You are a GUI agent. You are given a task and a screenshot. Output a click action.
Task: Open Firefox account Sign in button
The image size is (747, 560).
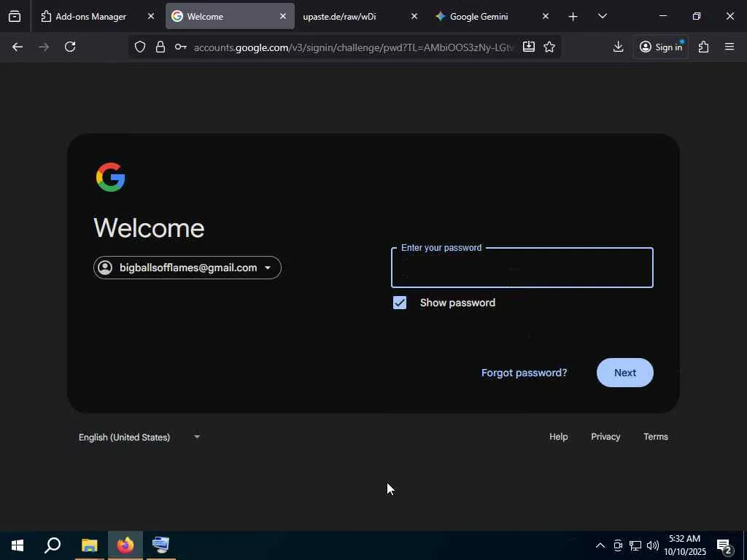pyautogui.click(x=661, y=47)
